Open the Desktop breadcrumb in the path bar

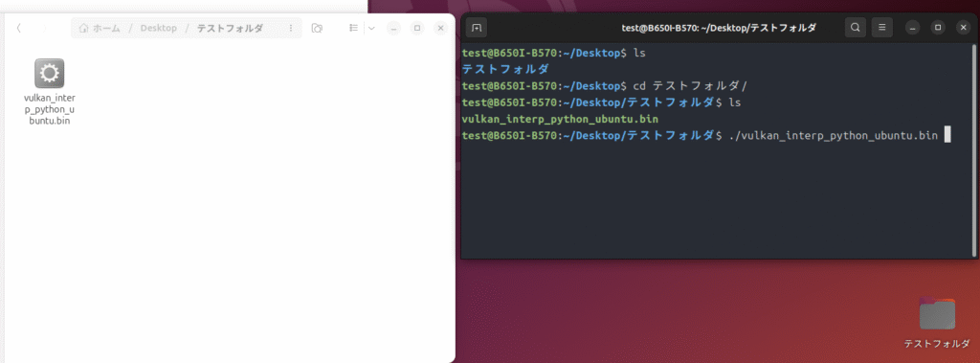[159, 28]
